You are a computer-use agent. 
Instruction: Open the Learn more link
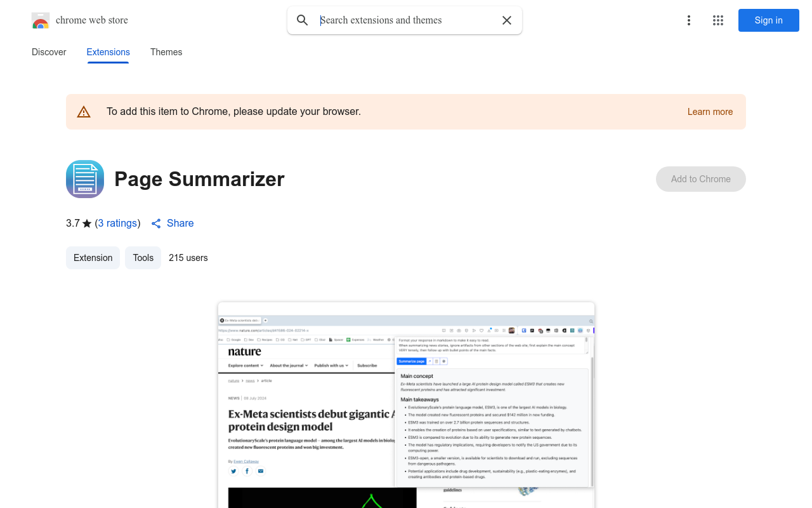[710, 112]
